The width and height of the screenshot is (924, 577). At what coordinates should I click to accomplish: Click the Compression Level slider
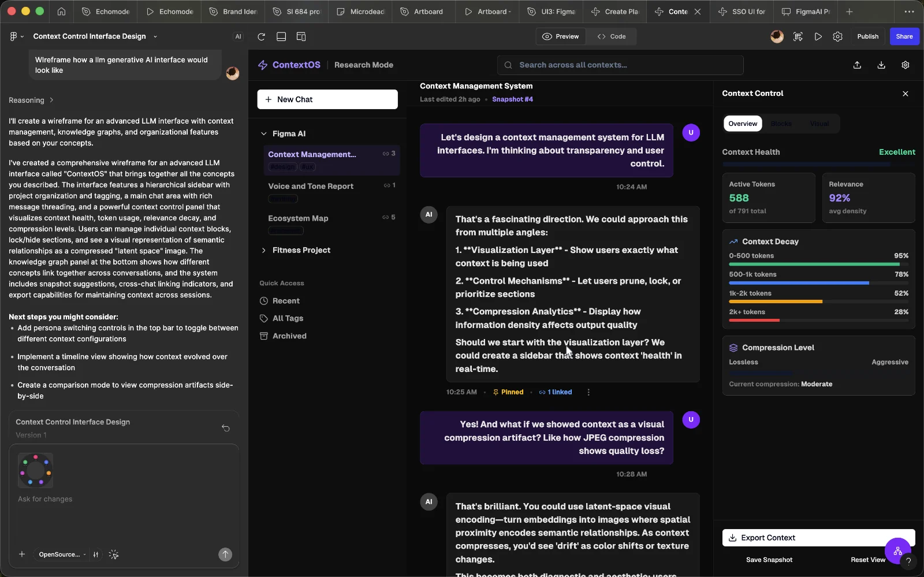[x=818, y=373]
